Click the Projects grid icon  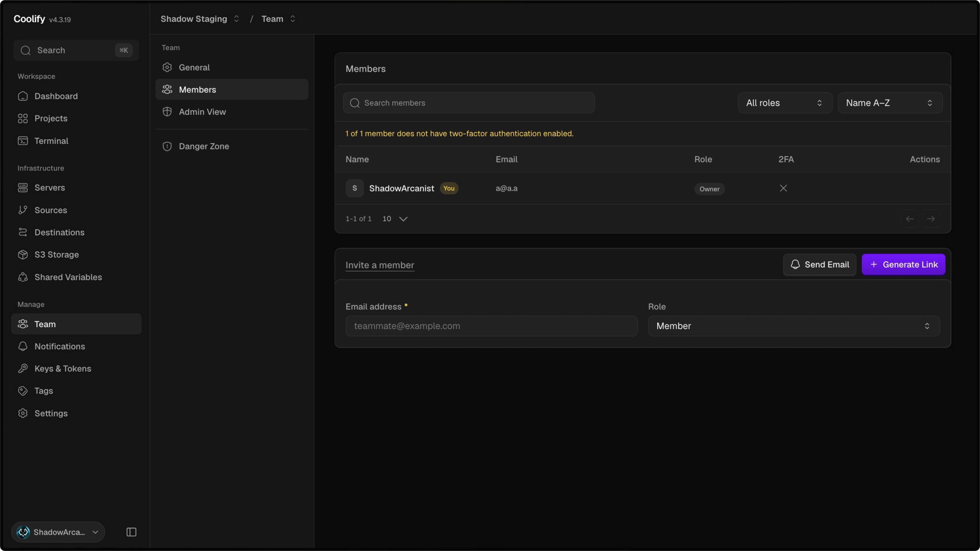23,119
